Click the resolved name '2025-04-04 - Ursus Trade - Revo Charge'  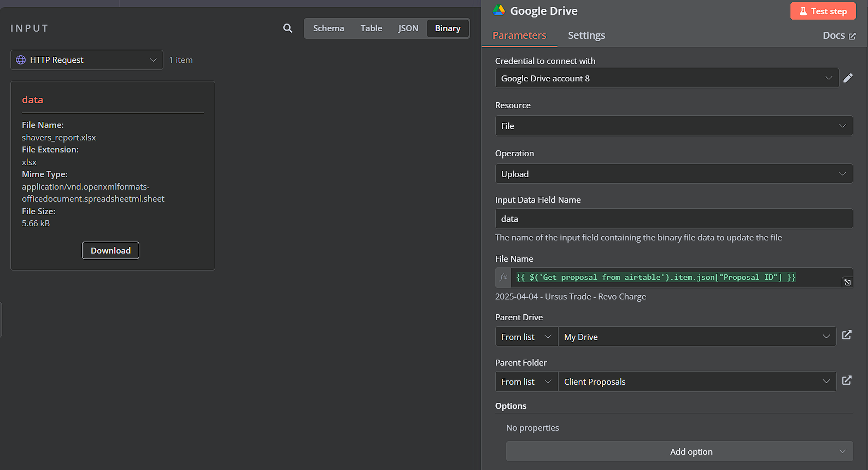coord(571,297)
